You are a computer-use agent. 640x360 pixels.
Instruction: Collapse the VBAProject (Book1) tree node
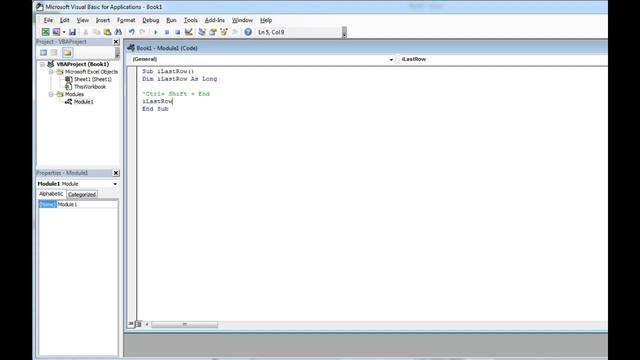click(42, 64)
